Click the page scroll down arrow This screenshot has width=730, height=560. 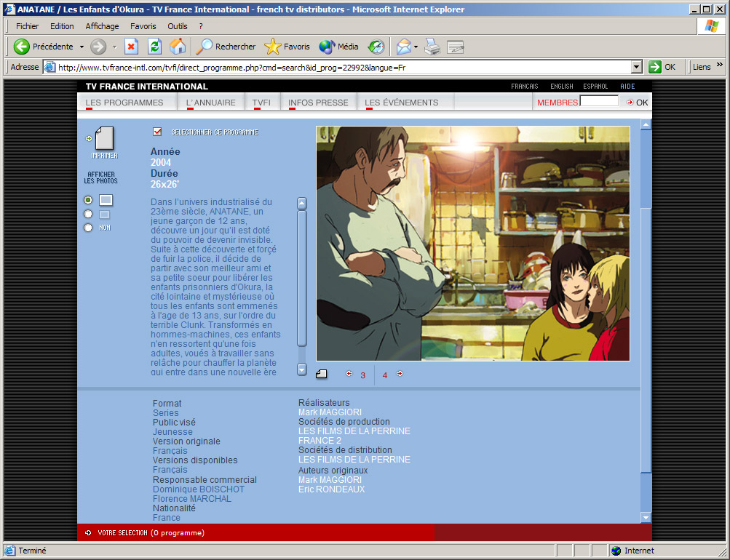(646, 517)
